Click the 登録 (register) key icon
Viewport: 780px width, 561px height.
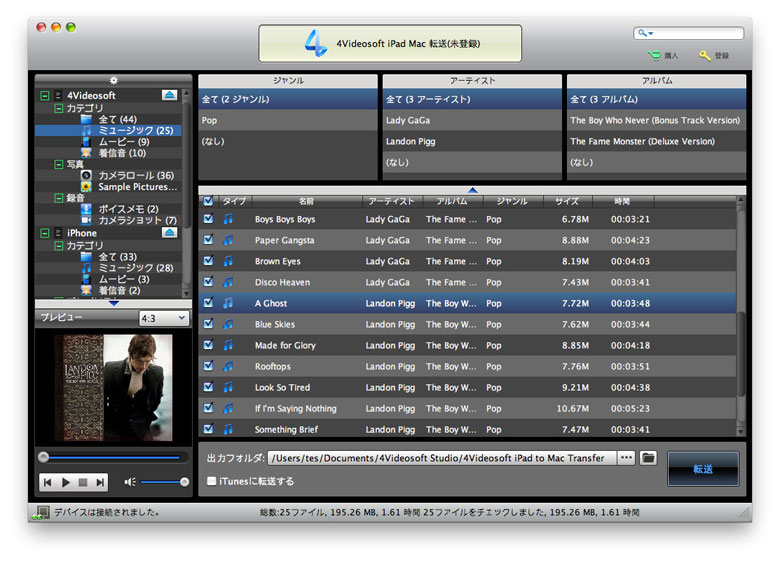point(705,56)
